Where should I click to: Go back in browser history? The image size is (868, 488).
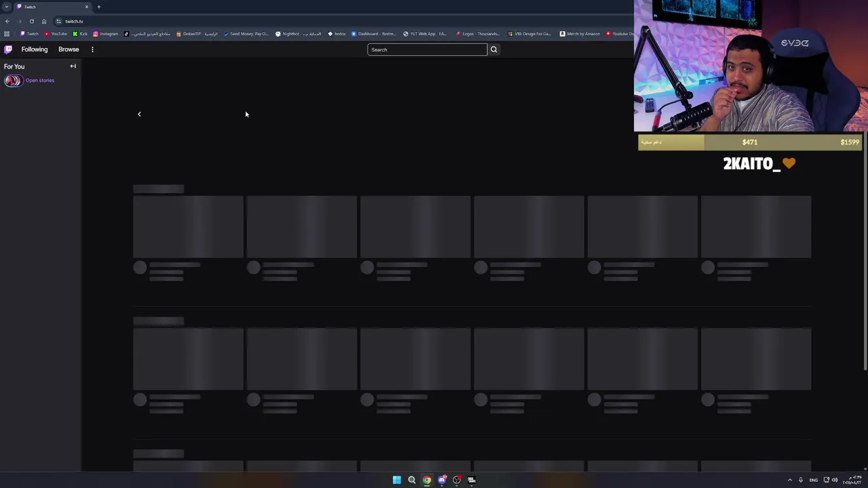point(7,21)
